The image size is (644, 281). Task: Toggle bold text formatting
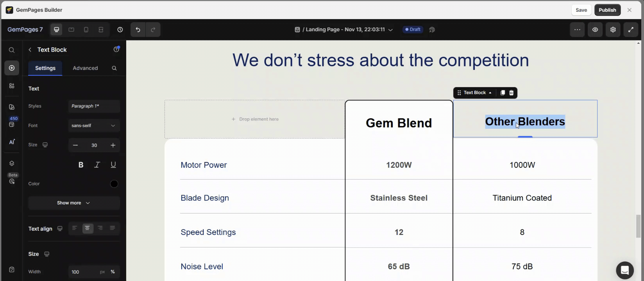81,165
